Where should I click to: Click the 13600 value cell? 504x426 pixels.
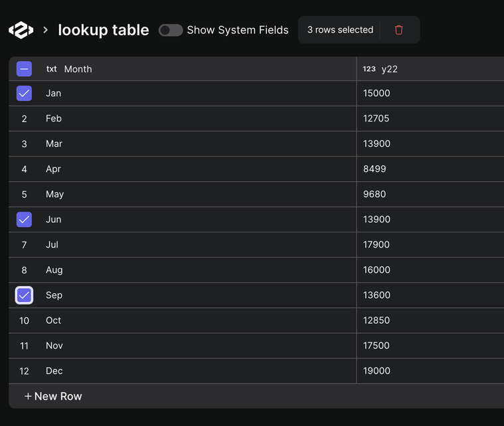tap(430, 295)
